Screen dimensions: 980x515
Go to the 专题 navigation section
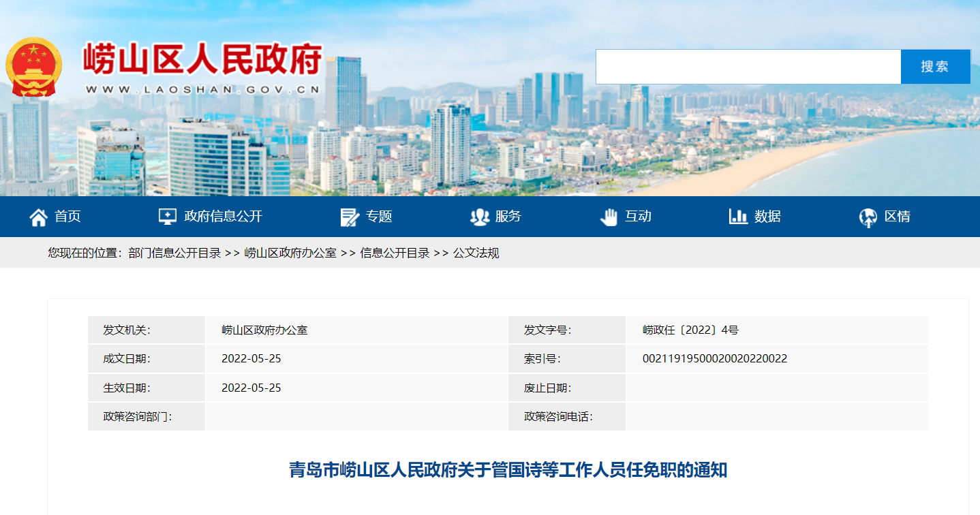(379, 217)
